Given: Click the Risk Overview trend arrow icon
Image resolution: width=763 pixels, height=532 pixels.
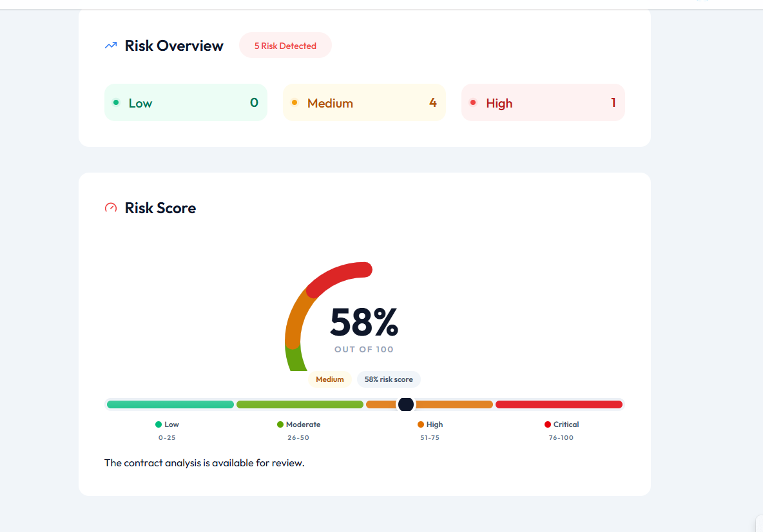Looking at the screenshot, I should pyautogui.click(x=111, y=45).
